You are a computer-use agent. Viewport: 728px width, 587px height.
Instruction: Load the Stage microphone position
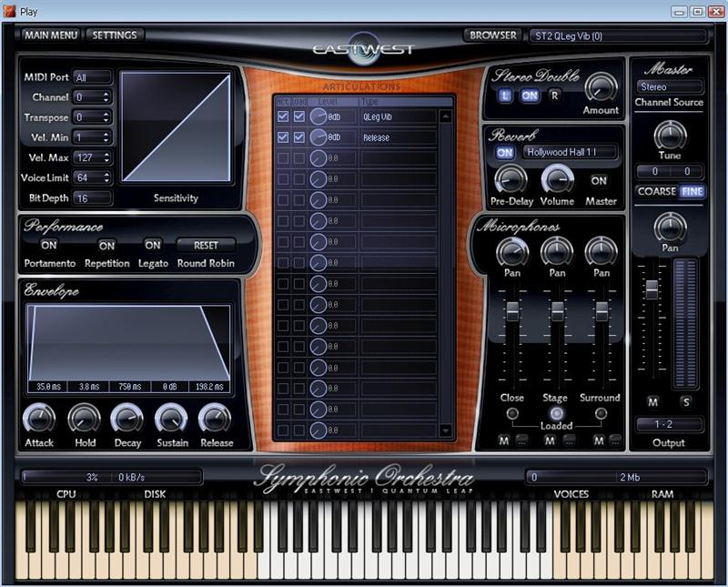tap(557, 413)
